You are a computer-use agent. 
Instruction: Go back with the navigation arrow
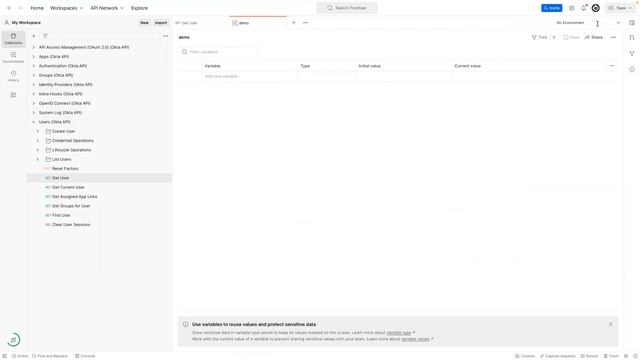coord(9,8)
